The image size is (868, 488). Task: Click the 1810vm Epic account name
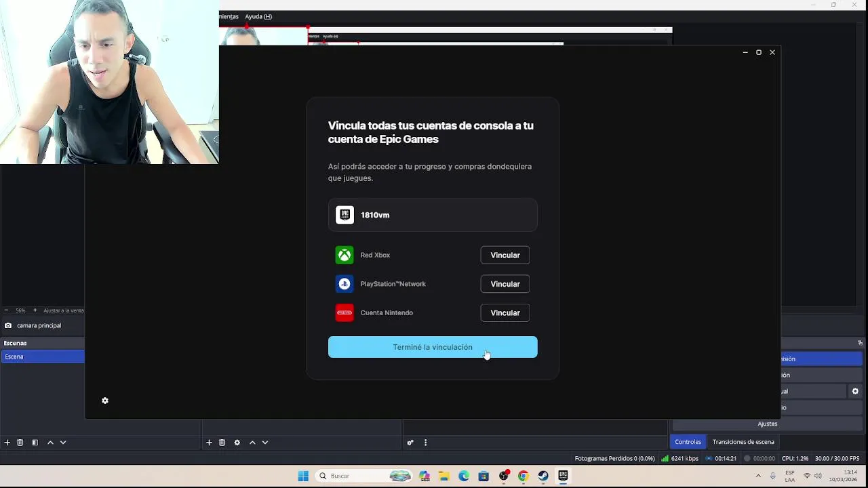point(375,215)
